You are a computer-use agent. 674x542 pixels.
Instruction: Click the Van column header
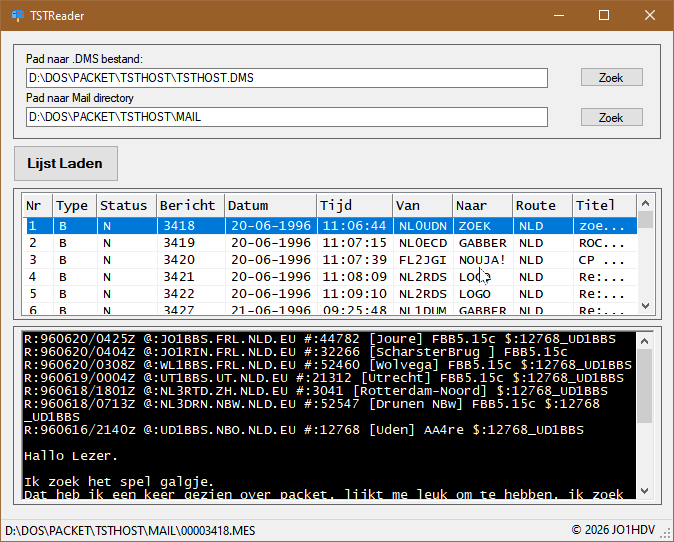[421, 205]
